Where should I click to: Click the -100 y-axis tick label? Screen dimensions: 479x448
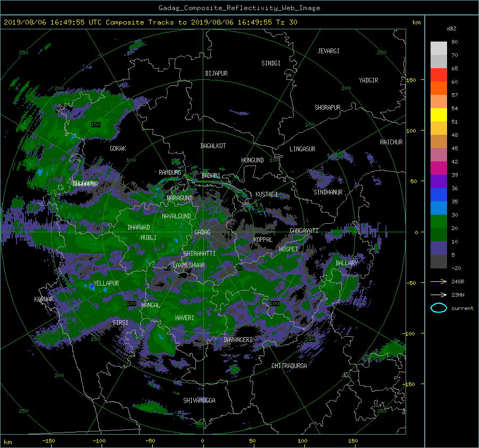[x=408, y=333]
